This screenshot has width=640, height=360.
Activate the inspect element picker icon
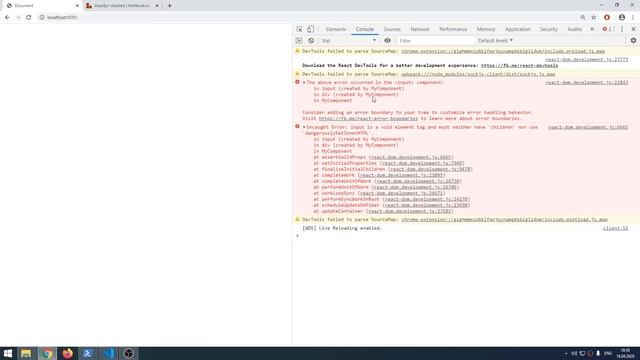(299, 29)
